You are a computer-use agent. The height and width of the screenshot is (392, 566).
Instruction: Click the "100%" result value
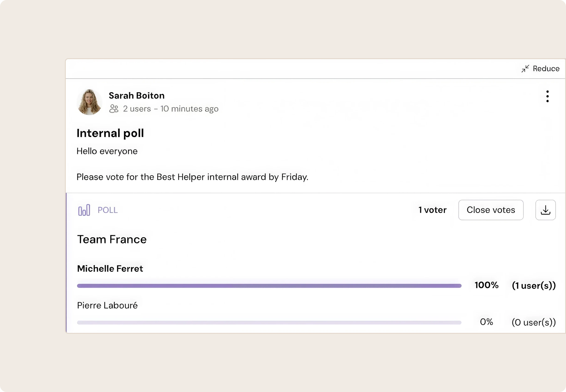click(487, 285)
